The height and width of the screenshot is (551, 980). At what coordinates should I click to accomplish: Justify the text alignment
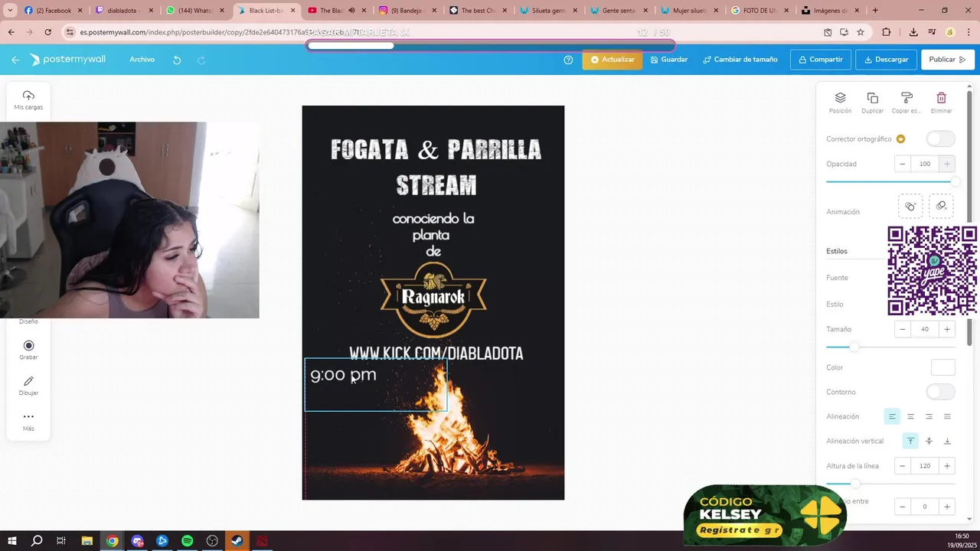(x=947, y=416)
